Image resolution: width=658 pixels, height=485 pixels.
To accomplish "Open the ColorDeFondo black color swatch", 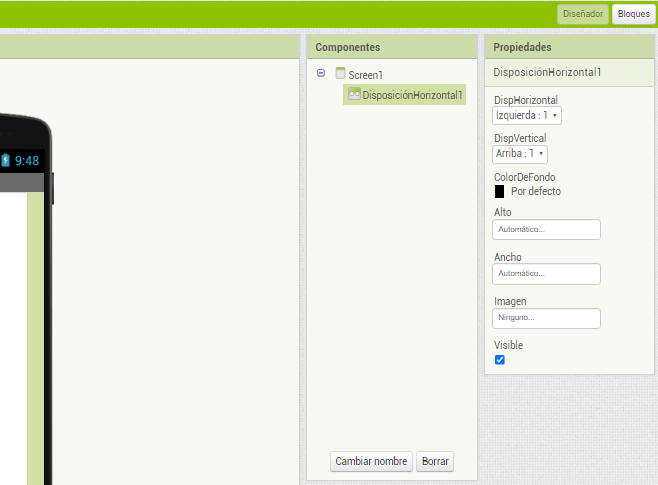I will click(x=499, y=191).
